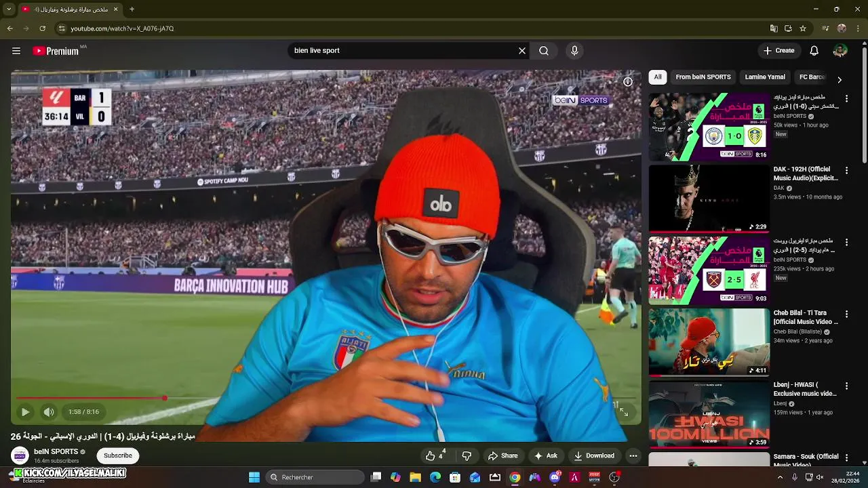Viewport: 868px width, 488px height.
Task: Bookmark this tab with the star
Action: point(803,28)
